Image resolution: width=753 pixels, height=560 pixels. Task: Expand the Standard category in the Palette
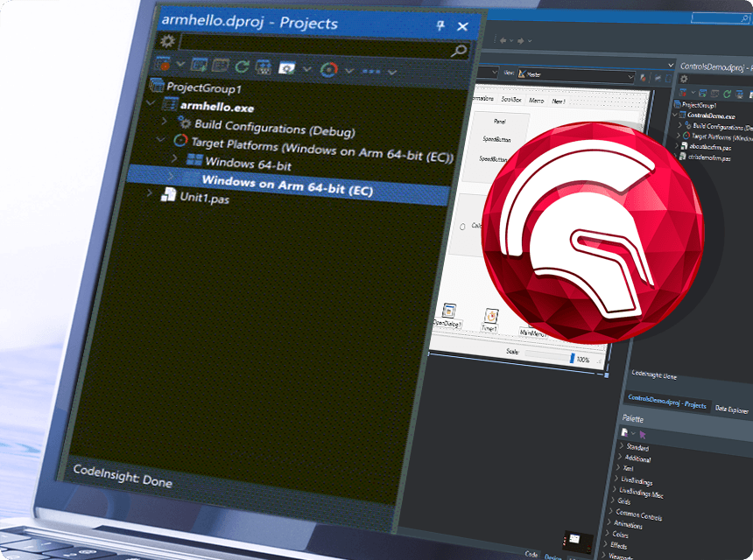click(x=637, y=447)
